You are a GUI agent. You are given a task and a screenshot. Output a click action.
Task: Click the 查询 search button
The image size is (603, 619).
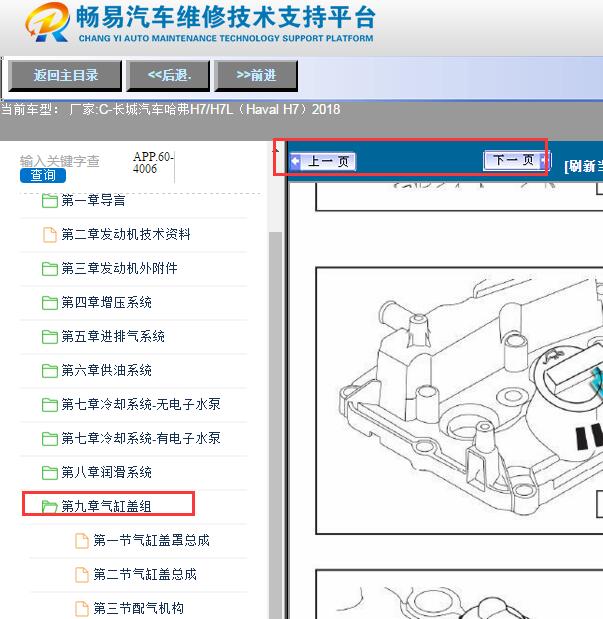pos(43,175)
